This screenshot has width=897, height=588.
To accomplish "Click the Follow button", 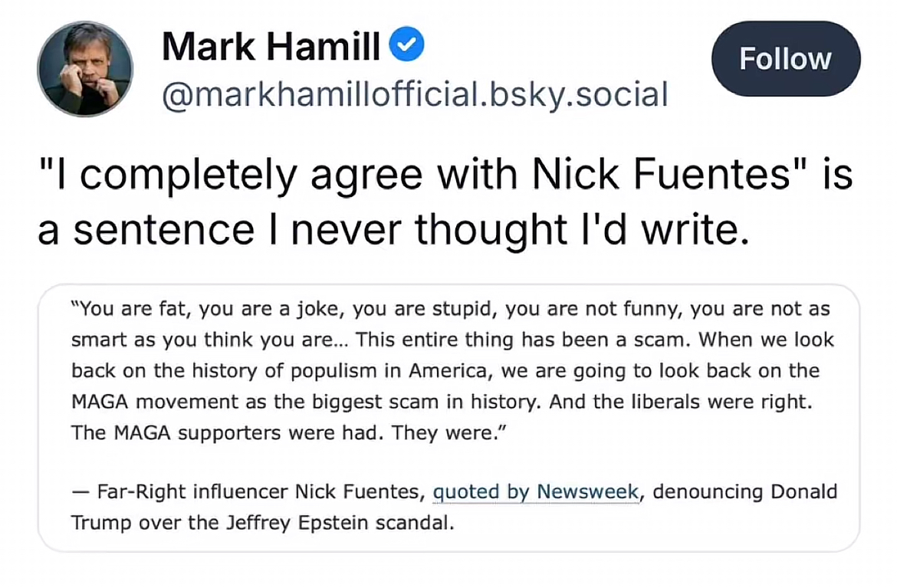I will coord(785,59).
